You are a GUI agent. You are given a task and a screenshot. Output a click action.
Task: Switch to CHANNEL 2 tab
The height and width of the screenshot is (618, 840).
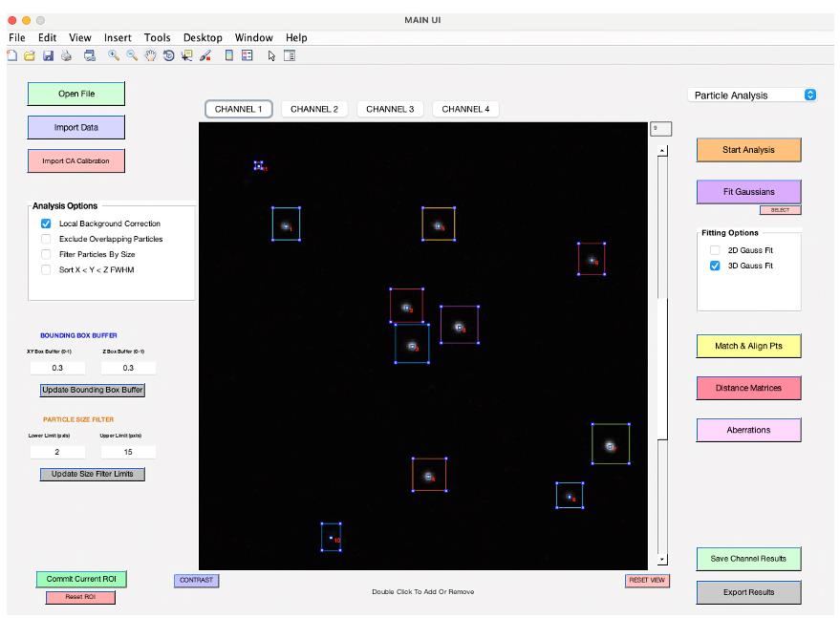tap(314, 109)
